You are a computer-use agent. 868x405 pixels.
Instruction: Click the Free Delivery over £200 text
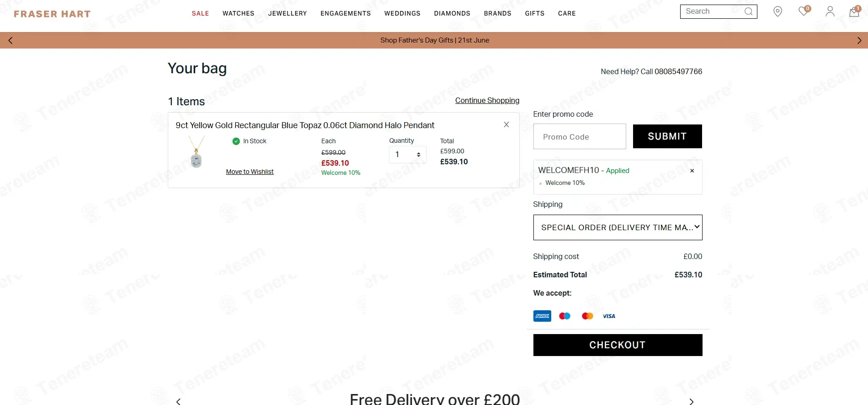435,399
